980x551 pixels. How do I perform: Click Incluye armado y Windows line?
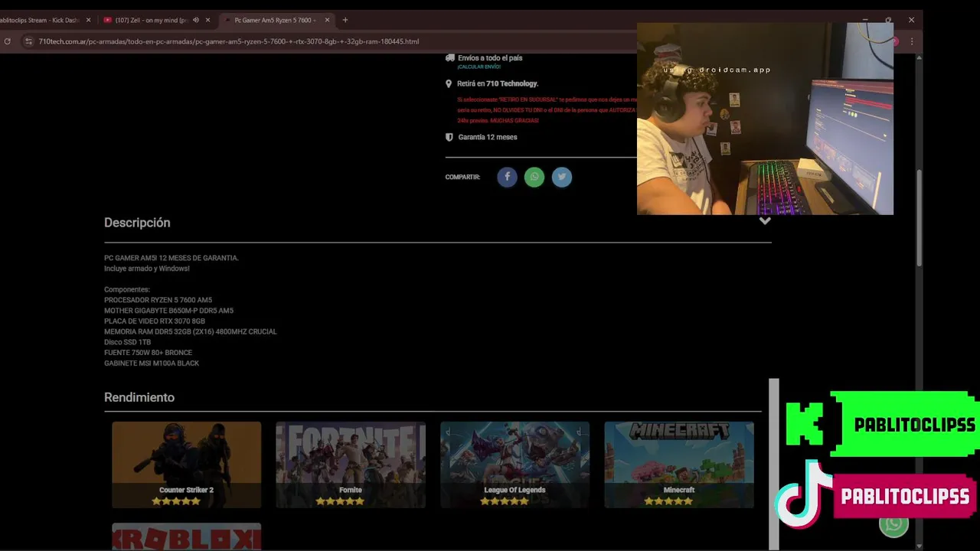147,269
